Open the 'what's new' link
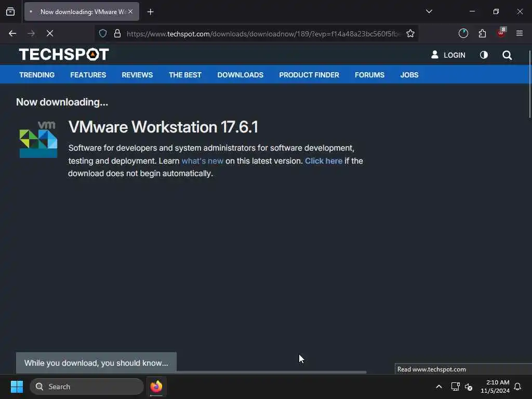The height and width of the screenshot is (399, 532). point(203,161)
